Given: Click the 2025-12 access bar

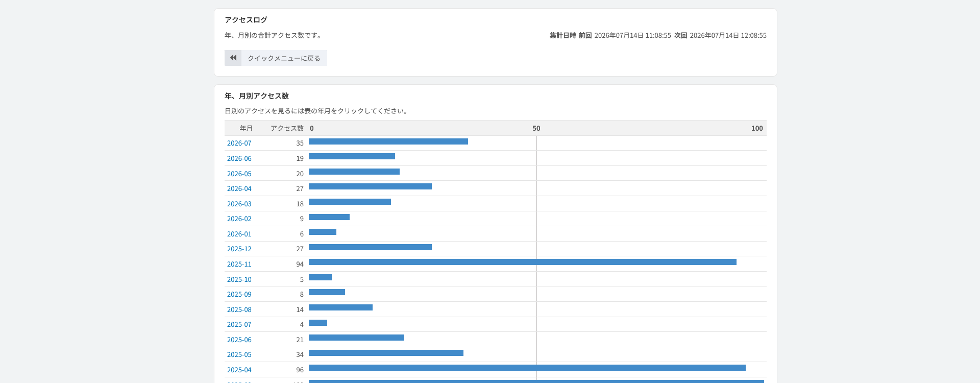Looking at the screenshot, I should tap(370, 247).
